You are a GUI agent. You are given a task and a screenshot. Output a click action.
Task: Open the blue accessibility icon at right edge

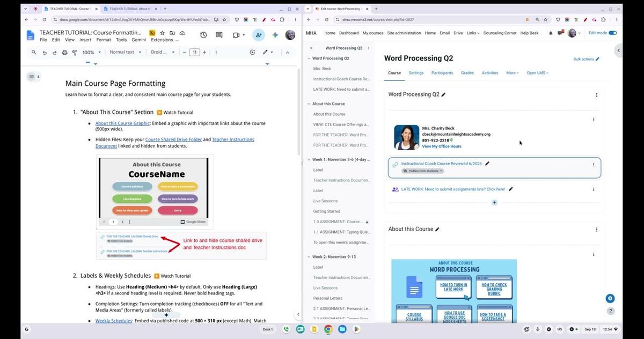click(610, 299)
